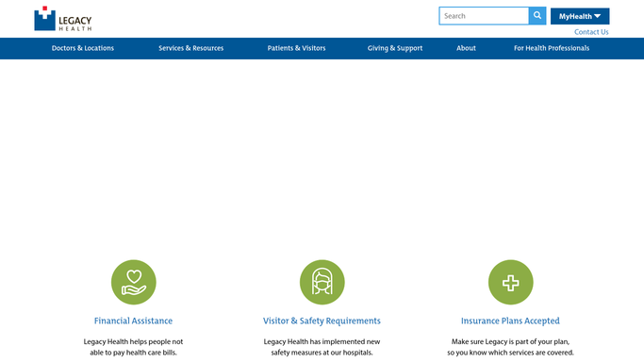Open the Patients & Visitors menu
The width and height of the screenshot is (644, 362).
click(x=296, y=48)
